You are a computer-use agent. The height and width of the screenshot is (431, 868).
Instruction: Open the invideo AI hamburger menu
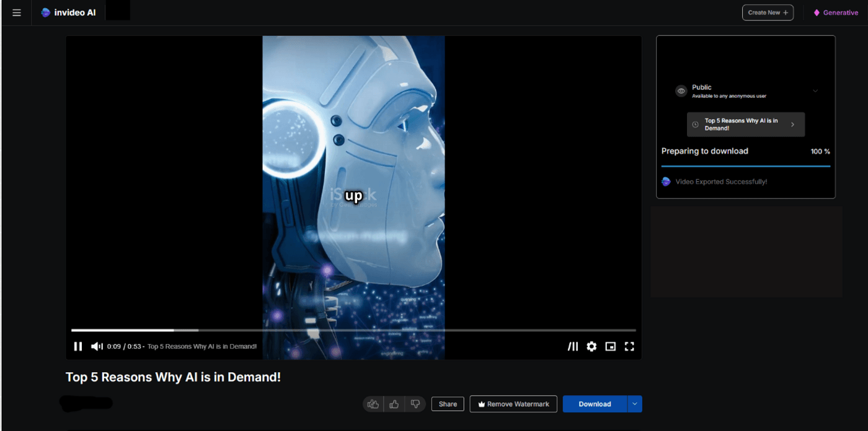click(16, 12)
